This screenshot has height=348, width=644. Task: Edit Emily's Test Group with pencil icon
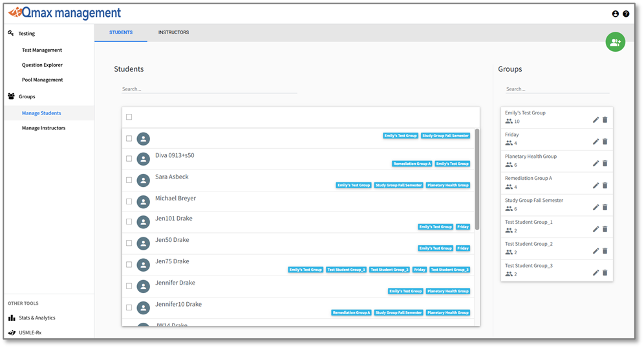596,120
